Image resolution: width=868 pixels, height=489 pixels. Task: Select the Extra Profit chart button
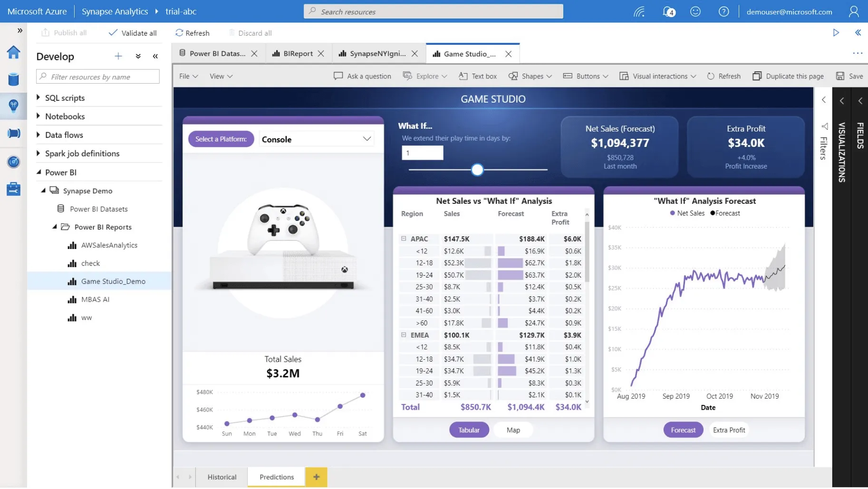(x=729, y=430)
